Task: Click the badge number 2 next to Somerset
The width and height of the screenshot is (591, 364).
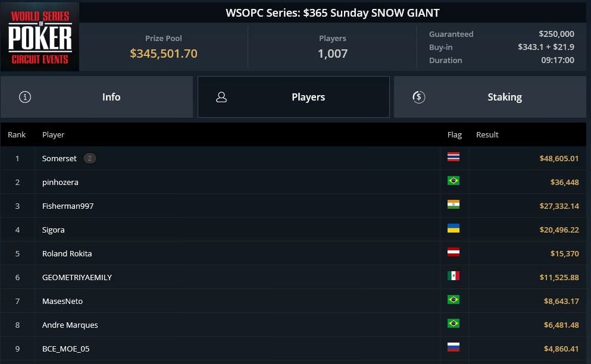Action: 89,158
